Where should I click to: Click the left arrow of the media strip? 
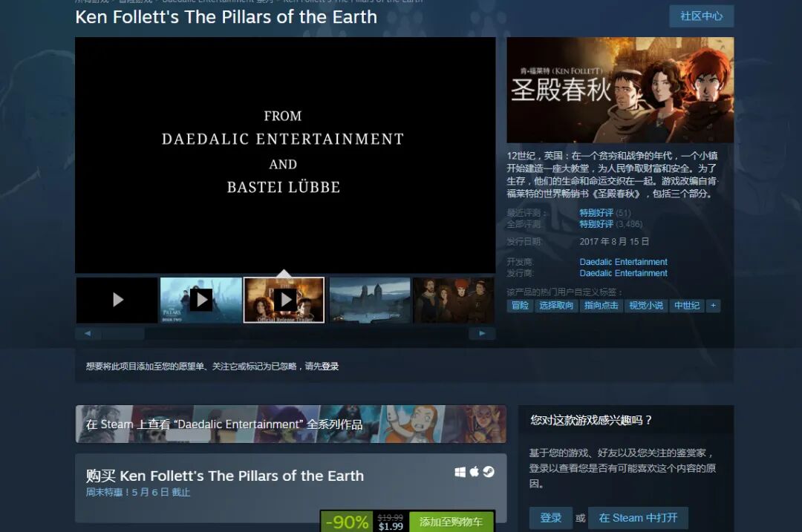(88, 334)
